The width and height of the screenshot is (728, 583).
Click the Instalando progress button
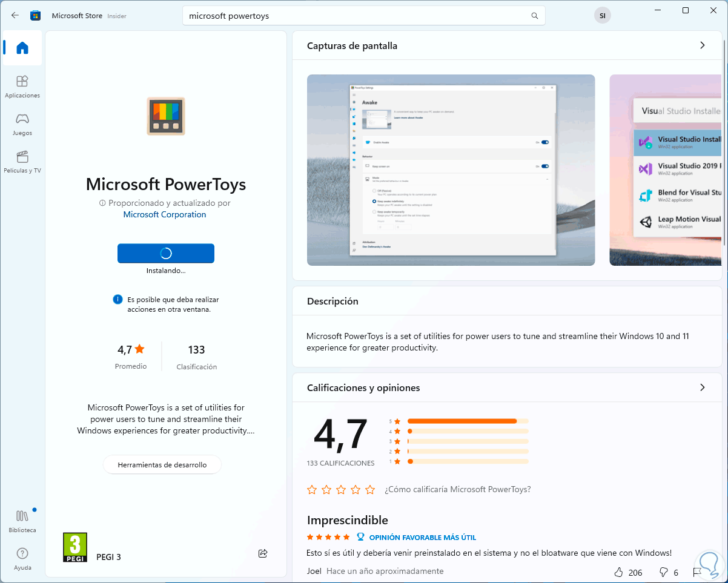pyautogui.click(x=166, y=253)
